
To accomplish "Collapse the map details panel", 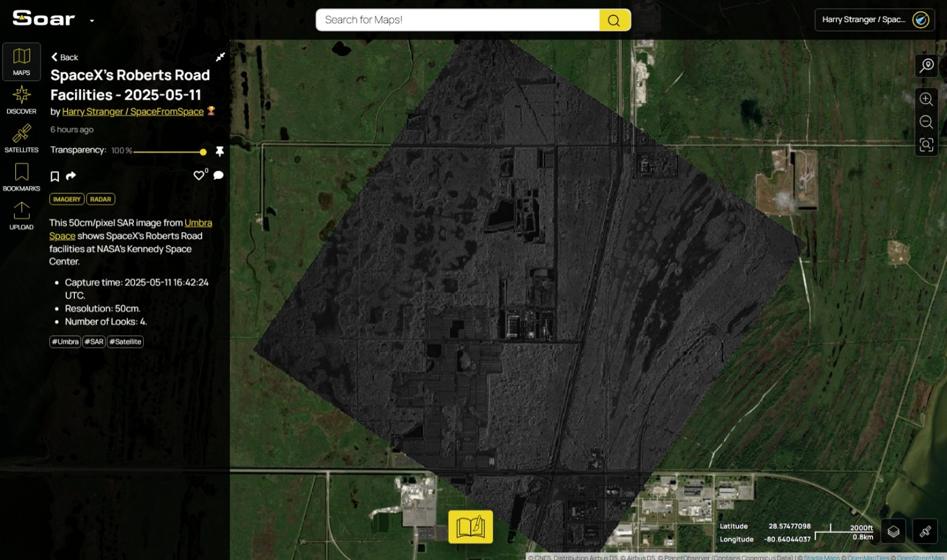I will [x=220, y=57].
